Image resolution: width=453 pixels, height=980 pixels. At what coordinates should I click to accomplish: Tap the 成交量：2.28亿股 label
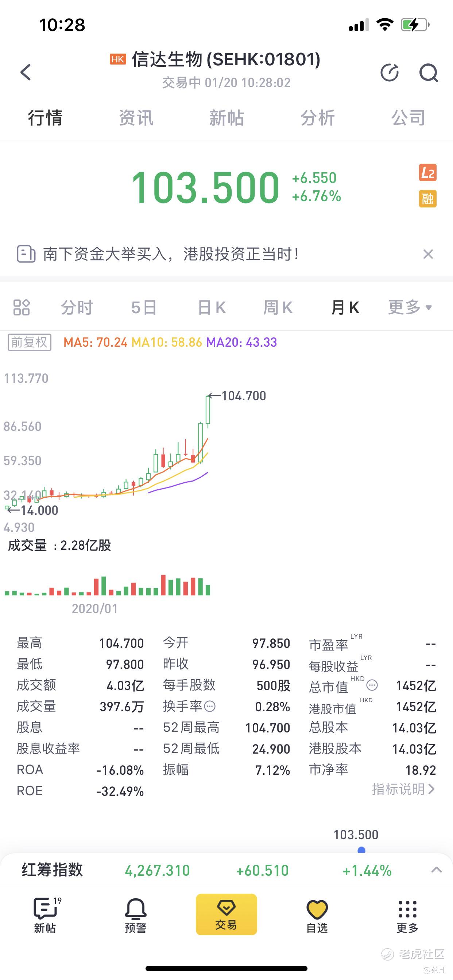(x=59, y=545)
